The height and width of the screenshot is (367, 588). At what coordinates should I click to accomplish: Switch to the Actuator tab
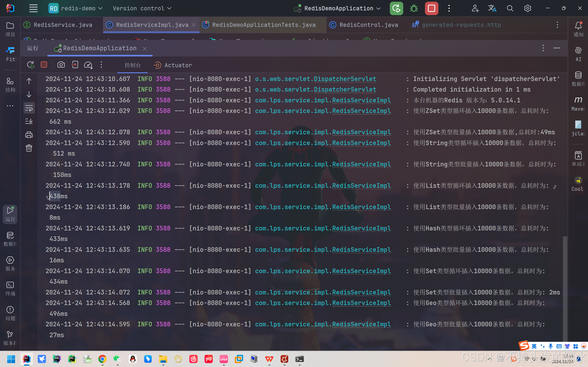tap(173, 65)
